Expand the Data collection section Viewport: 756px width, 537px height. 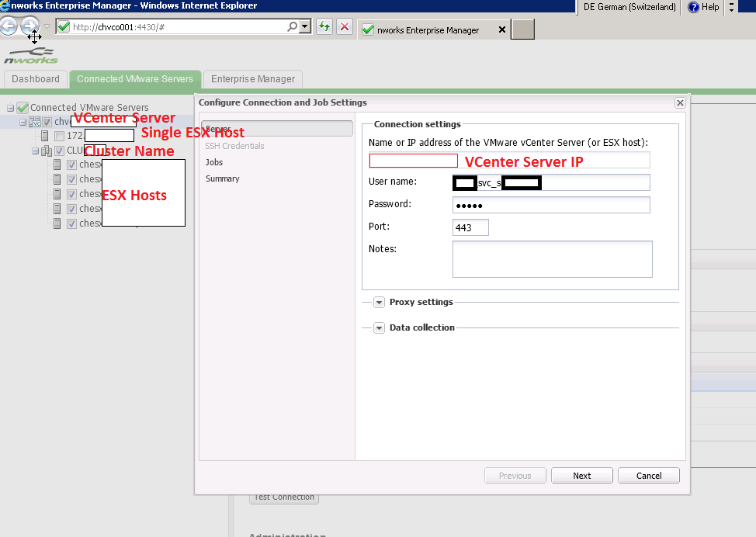pyautogui.click(x=379, y=327)
